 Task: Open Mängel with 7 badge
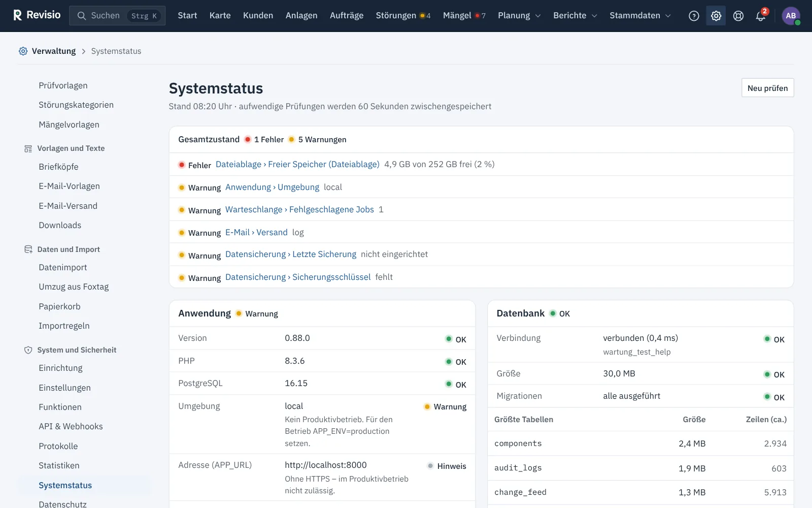click(x=464, y=16)
